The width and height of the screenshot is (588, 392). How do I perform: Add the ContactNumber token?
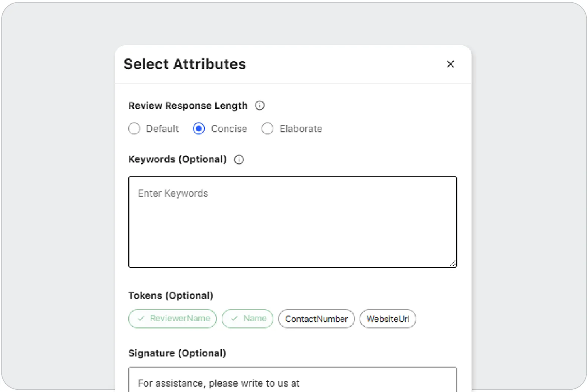[x=316, y=319]
